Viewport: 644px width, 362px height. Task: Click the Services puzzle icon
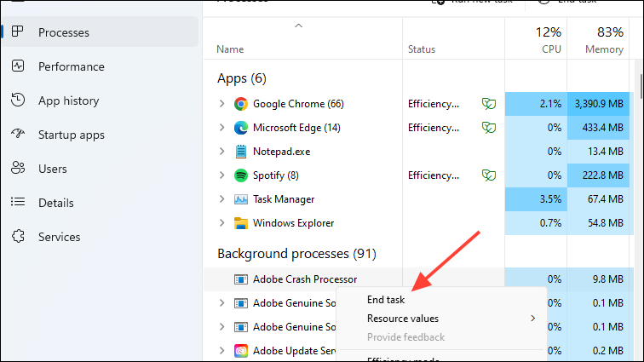pos(18,236)
